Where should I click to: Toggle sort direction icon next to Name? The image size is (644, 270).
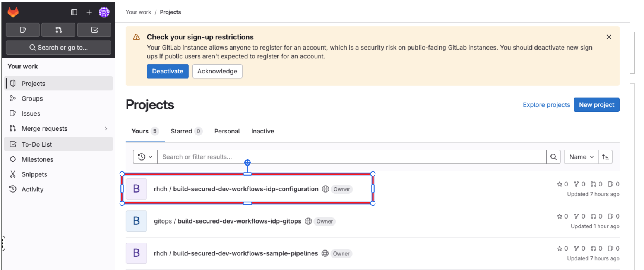coord(605,157)
